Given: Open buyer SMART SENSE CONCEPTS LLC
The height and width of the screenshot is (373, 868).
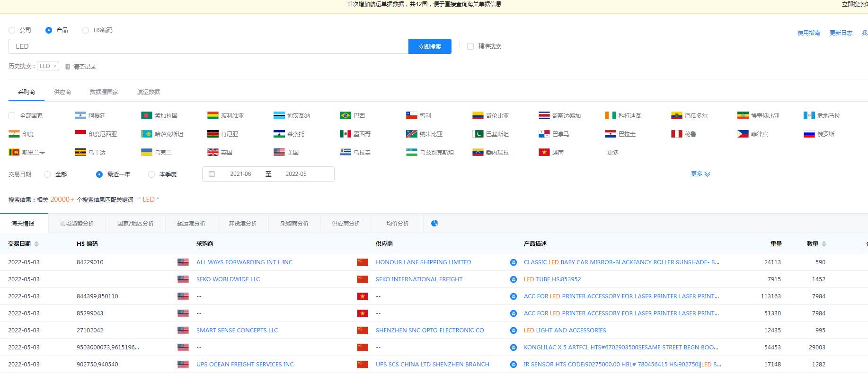Looking at the screenshot, I should [x=237, y=330].
